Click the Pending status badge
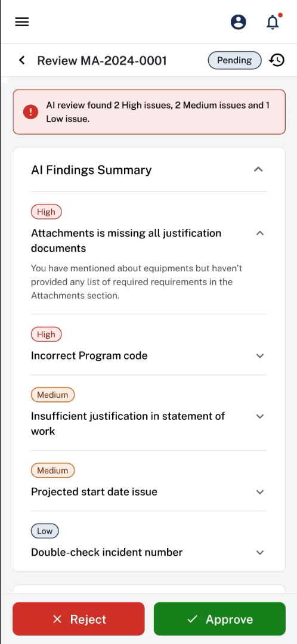The width and height of the screenshot is (297, 644). (x=234, y=60)
